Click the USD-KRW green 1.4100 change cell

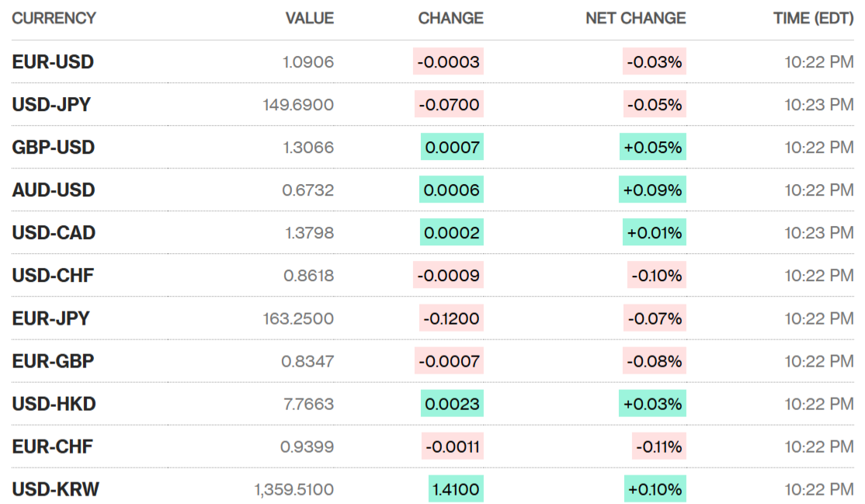pyautogui.click(x=456, y=489)
